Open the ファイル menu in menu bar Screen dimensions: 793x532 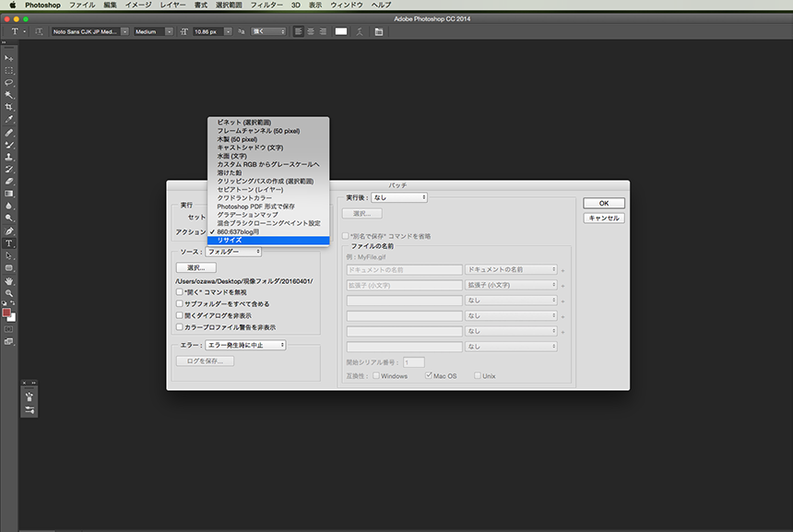82,5
